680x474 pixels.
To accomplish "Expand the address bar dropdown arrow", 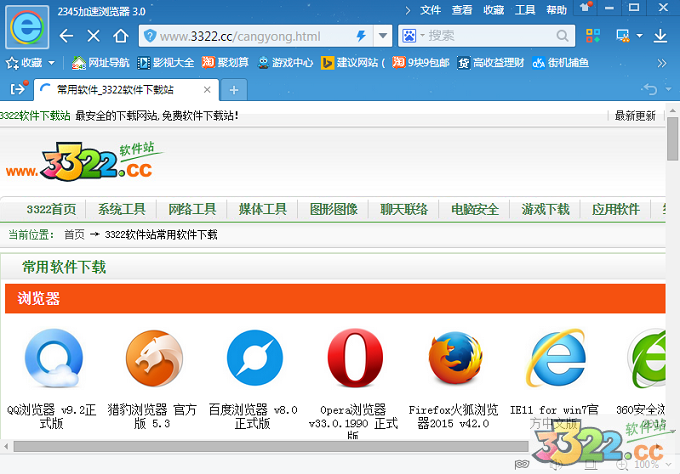I will 382,36.
